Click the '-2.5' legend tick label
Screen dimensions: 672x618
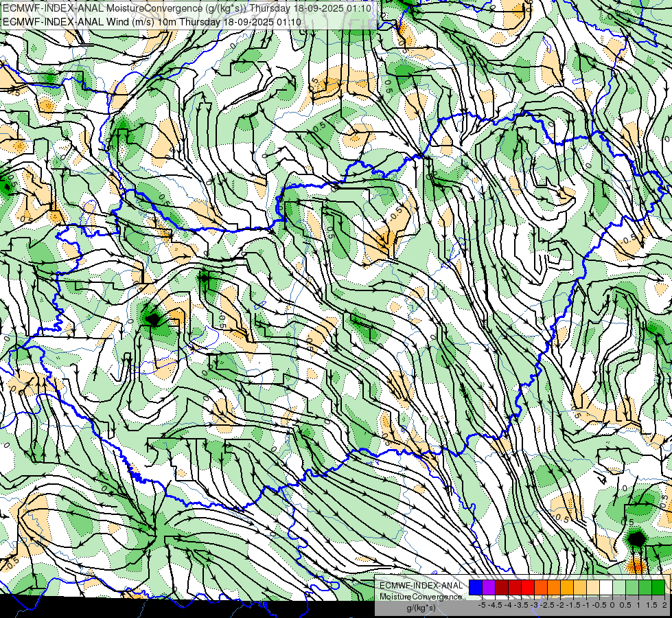pyautogui.click(x=547, y=605)
